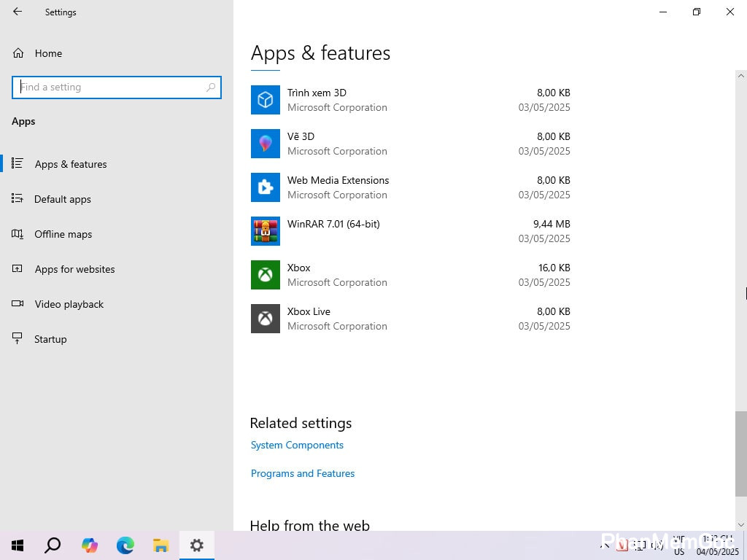The height and width of the screenshot is (560, 747).
Task: Click the Trình xem 3D icon
Action: (265, 100)
